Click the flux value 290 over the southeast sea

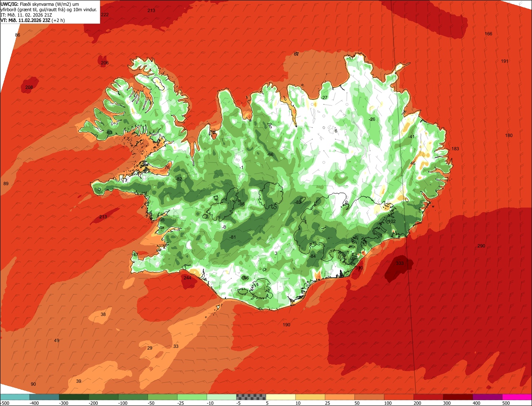481,246
